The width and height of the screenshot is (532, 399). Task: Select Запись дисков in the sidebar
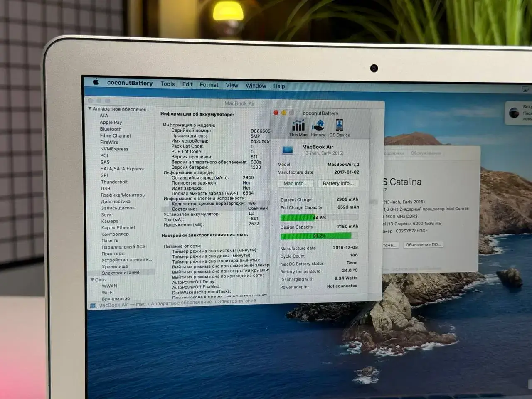pyautogui.click(x=118, y=208)
